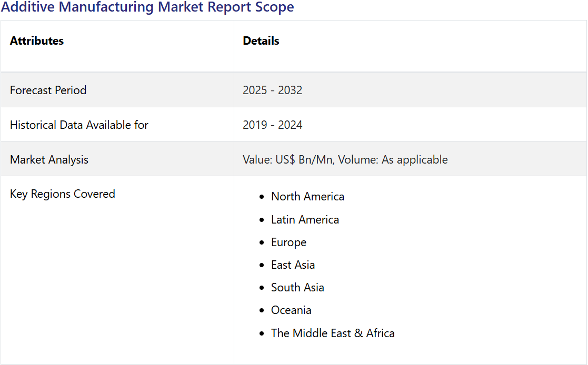Viewport: 588px width, 365px height.
Task: Select East Asia list item
Action: pos(293,265)
